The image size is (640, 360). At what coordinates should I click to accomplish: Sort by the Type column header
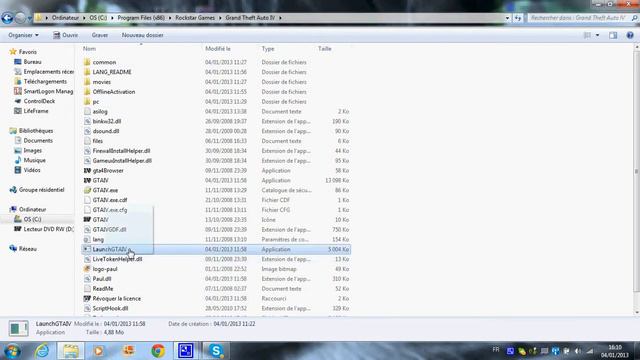click(x=268, y=49)
